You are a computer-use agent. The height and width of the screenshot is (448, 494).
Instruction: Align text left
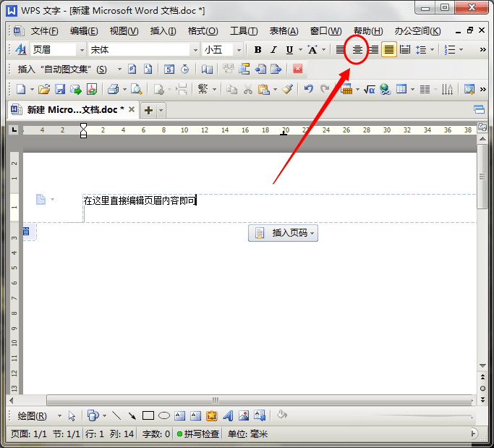click(340, 50)
